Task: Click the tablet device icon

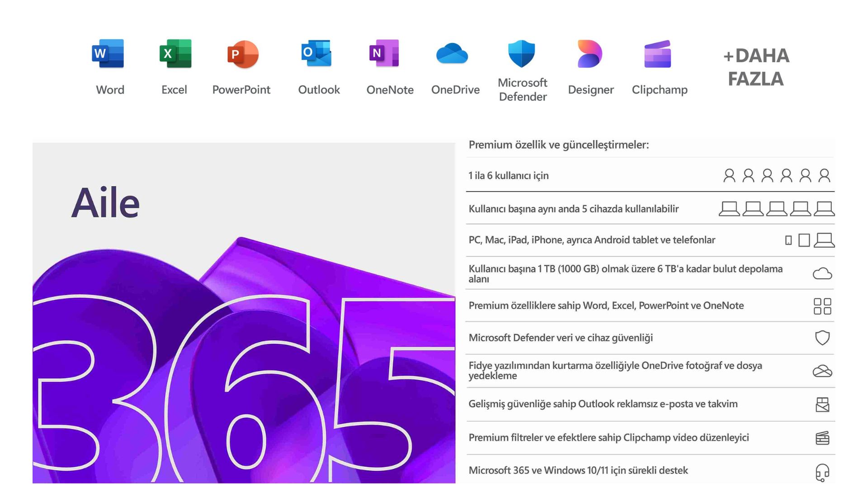Action: click(804, 240)
